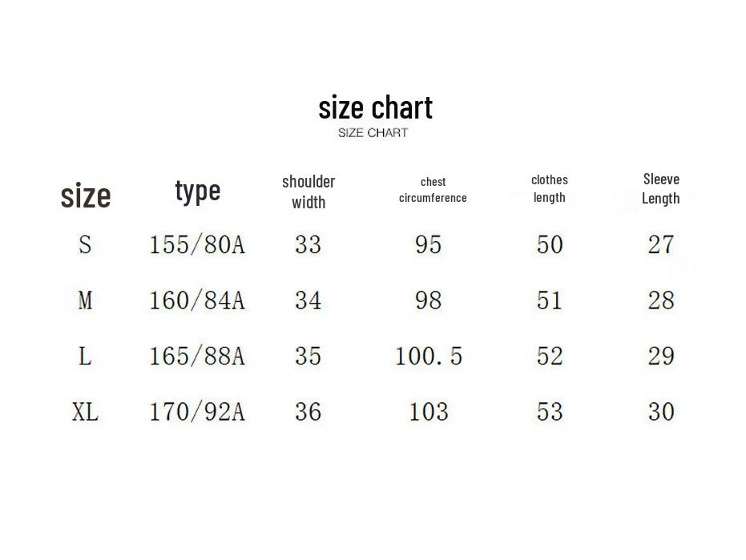
Task: Select the M size row label
Action: pyautogui.click(x=85, y=300)
